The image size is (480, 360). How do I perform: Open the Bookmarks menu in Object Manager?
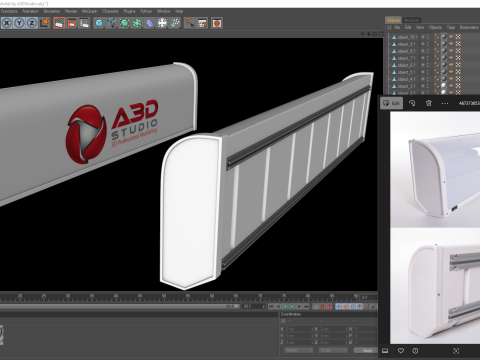(469, 27)
